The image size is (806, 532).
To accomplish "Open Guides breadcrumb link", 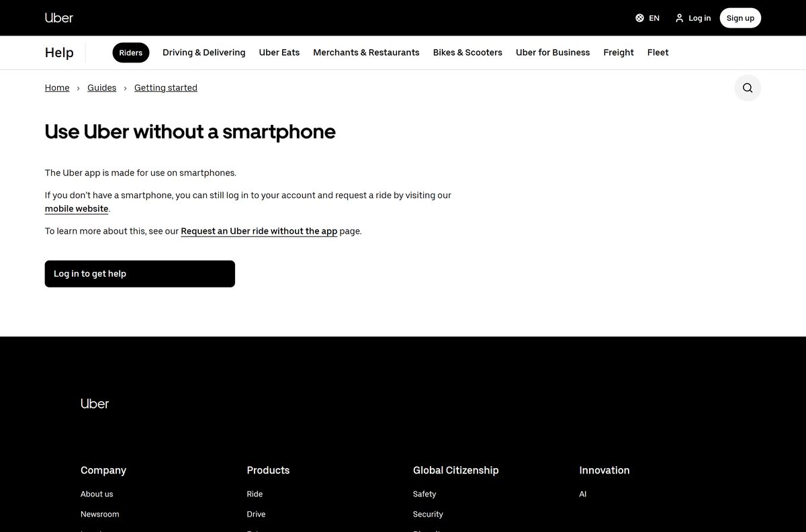I will [102, 88].
